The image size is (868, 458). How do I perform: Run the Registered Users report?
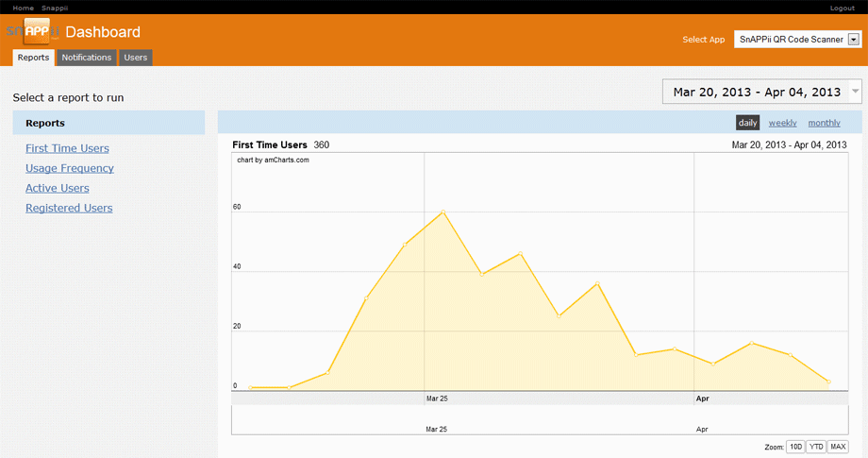(x=69, y=209)
